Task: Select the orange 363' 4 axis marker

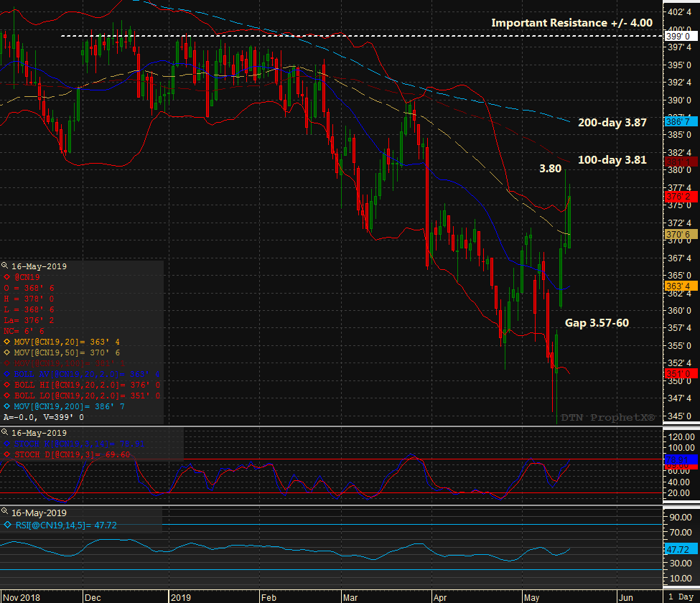Action: pyautogui.click(x=681, y=286)
